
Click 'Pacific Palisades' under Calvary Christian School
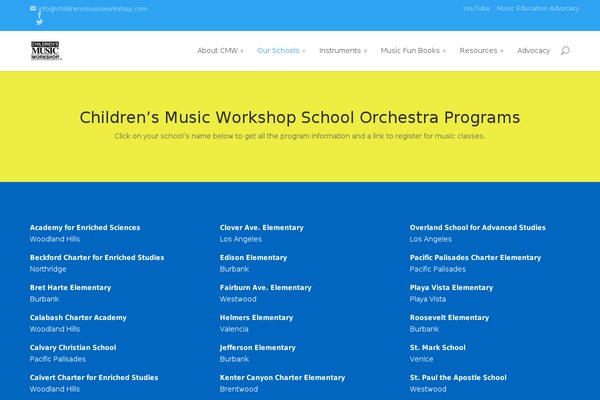(57, 359)
